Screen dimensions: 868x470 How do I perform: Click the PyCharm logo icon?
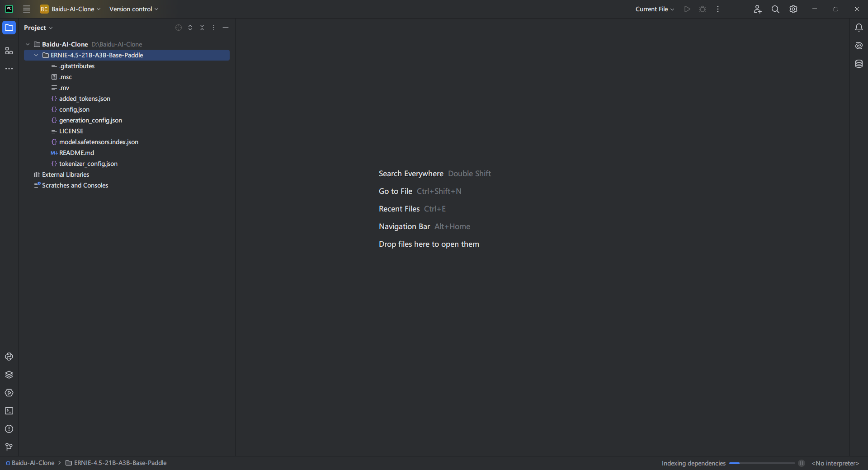click(x=9, y=9)
